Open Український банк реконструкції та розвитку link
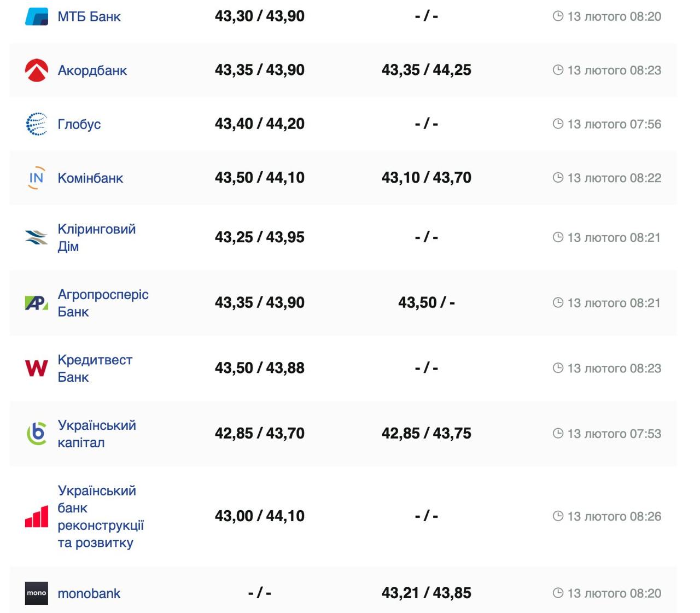The width and height of the screenshot is (700, 613). point(101,516)
